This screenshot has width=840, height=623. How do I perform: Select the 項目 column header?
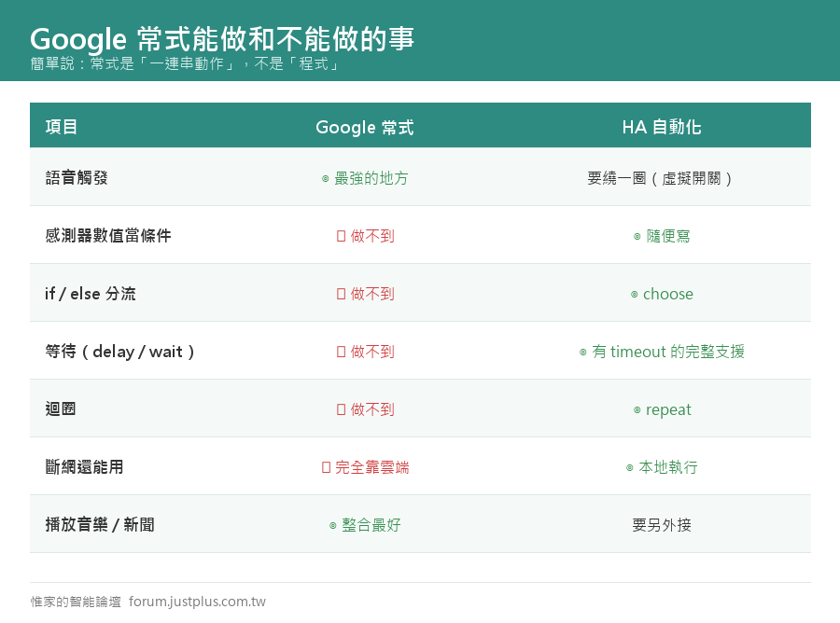tap(62, 127)
